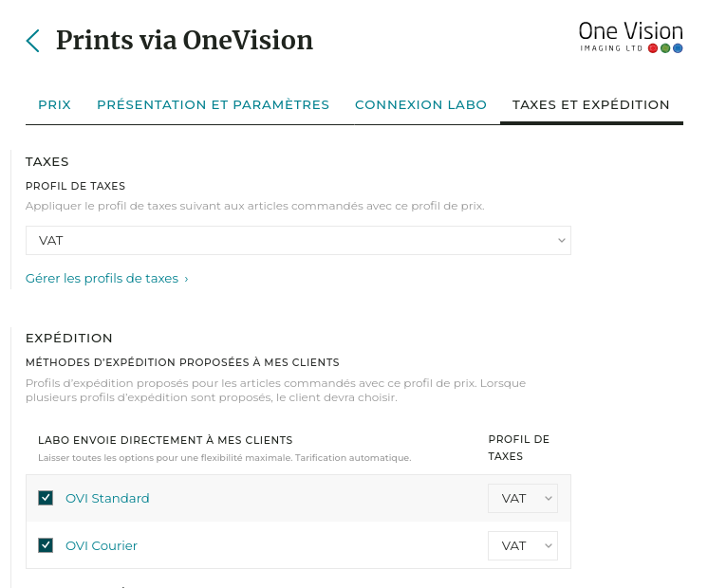Viewport: 708px width, 588px height.
Task: Switch to the PRIX tab
Action: (x=54, y=105)
